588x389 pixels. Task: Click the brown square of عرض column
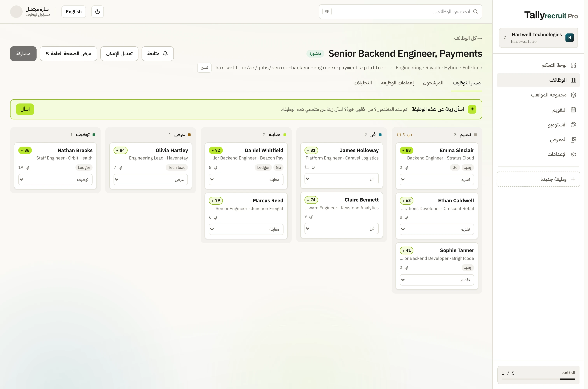coord(189,135)
